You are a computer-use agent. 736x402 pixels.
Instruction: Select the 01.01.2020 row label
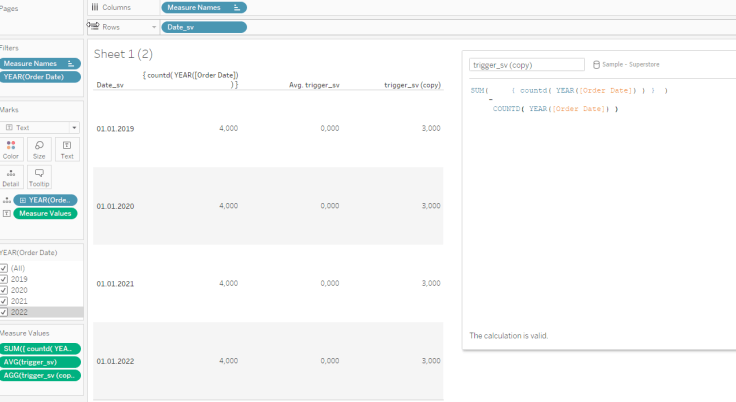click(115, 206)
